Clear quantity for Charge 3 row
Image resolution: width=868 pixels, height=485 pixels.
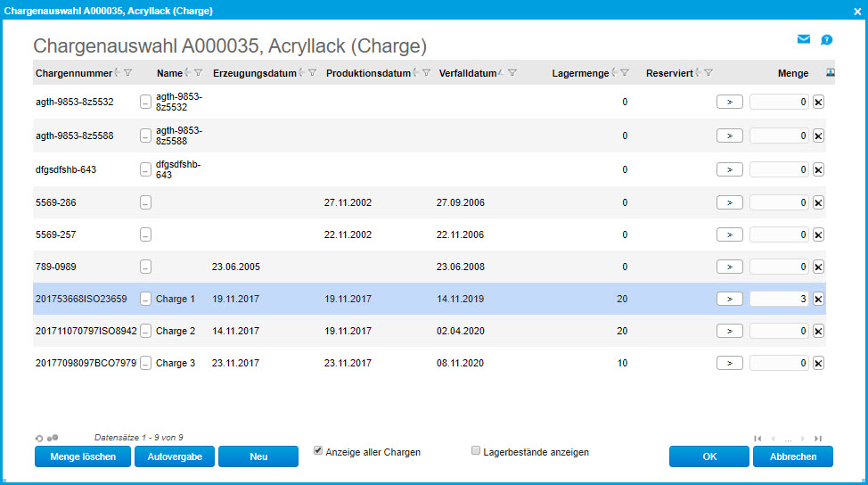click(x=818, y=363)
